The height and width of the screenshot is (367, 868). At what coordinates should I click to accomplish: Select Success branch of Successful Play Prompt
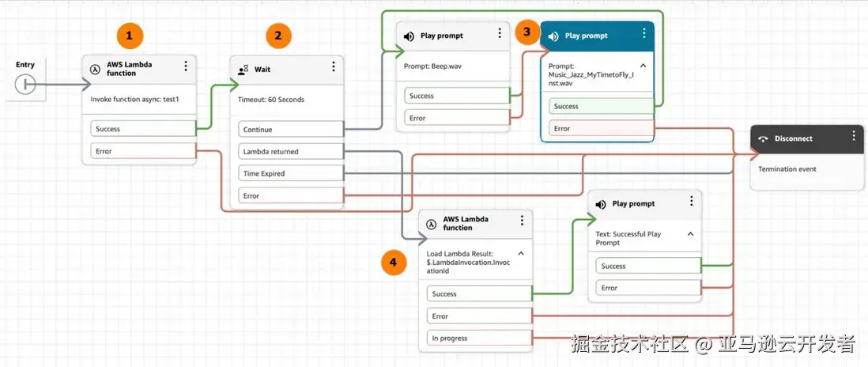[649, 267]
